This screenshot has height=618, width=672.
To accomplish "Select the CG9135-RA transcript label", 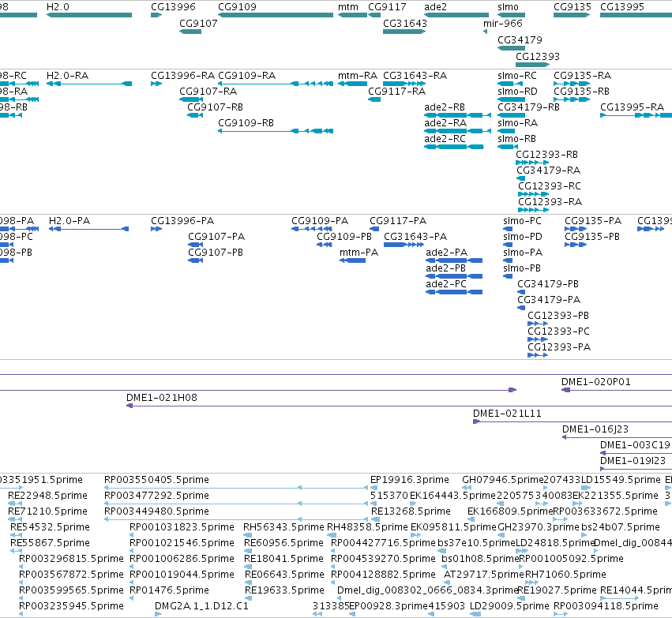I will click(x=583, y=76).
